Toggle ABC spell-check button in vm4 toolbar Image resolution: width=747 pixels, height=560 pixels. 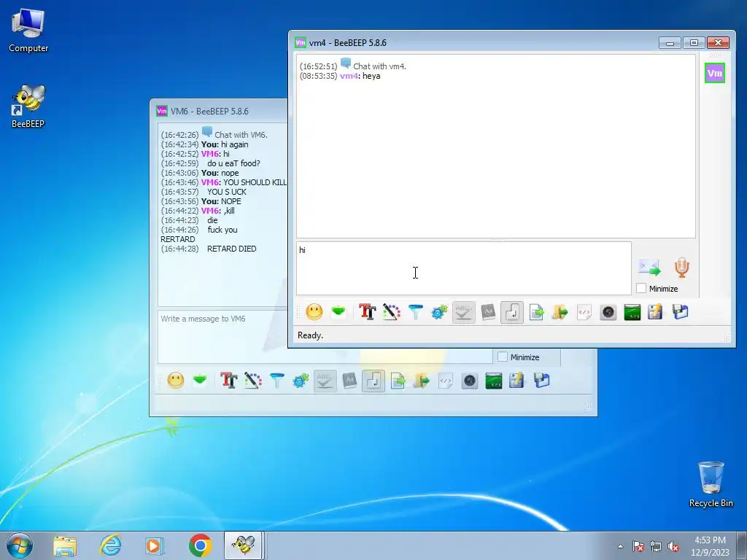coord(463,312)
